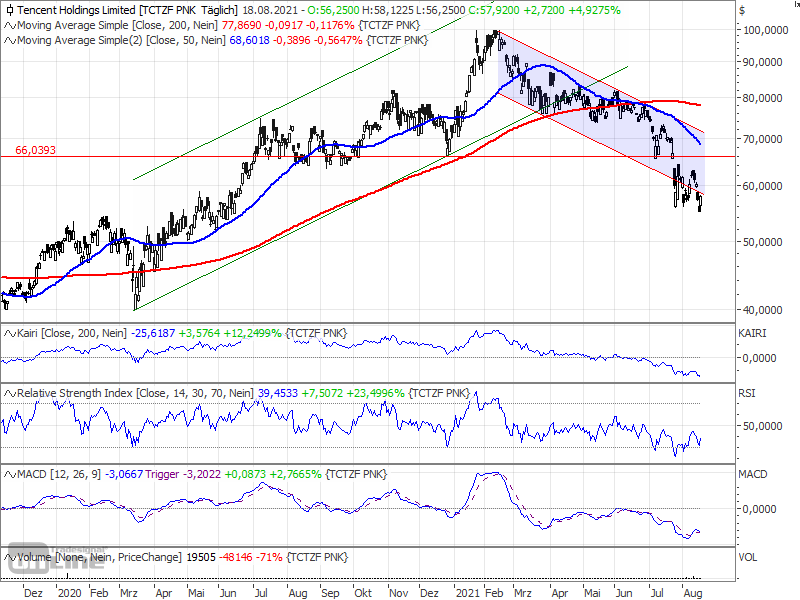Click the 40,0000 price axis label
800x600 pixels.
[x=763, y=310]
